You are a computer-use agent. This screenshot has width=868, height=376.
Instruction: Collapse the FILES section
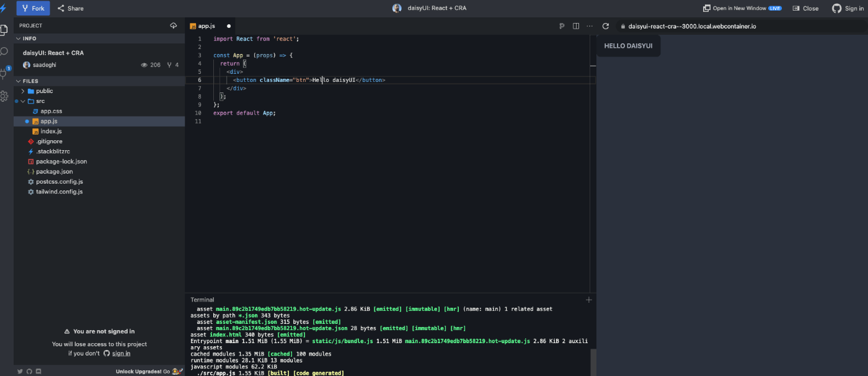(x=99, y=81)
